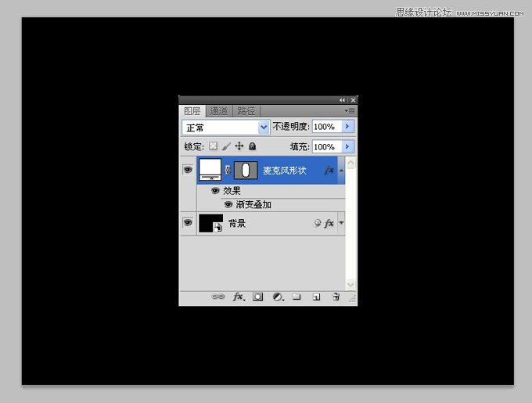Click the link layers icon at panel bottom
Screen dimensions: 532x403
coord(217,297)
